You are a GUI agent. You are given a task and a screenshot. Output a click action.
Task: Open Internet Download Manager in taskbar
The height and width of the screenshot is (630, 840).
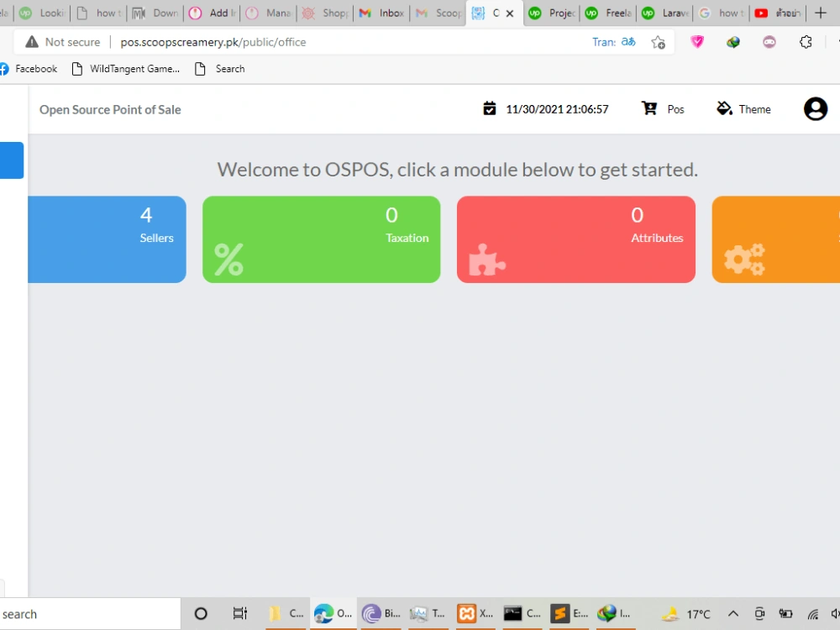tap(615, 614)
